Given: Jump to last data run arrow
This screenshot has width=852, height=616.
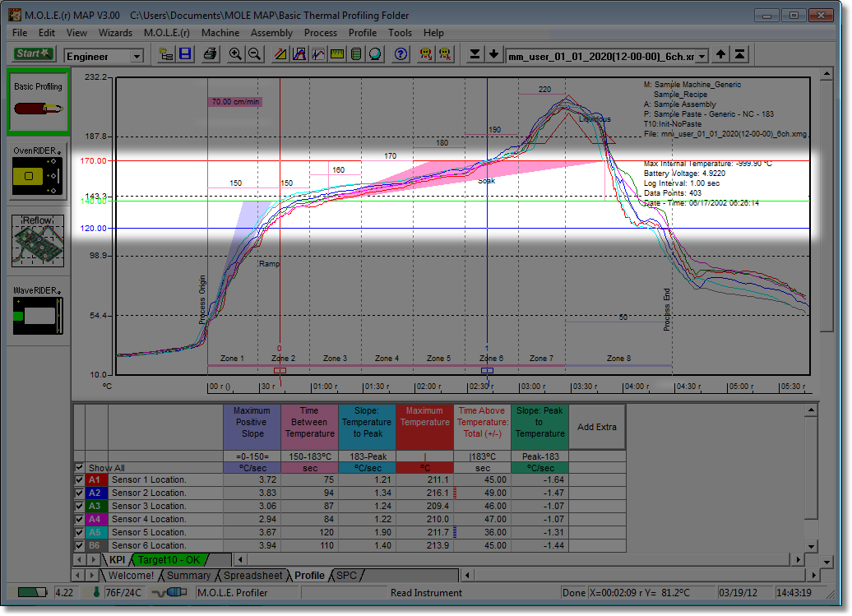Looking at the screenshot, I should pos(475,54).
